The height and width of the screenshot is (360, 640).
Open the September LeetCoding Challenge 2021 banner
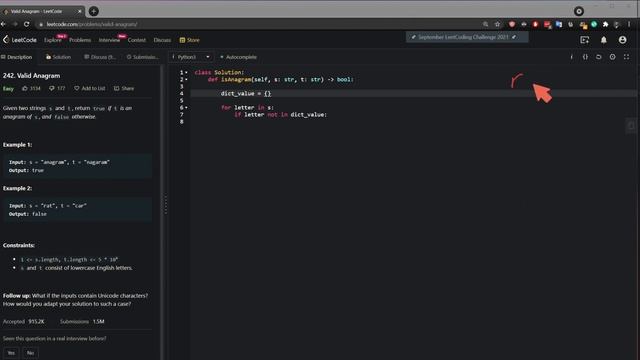(x=467, y=37)
